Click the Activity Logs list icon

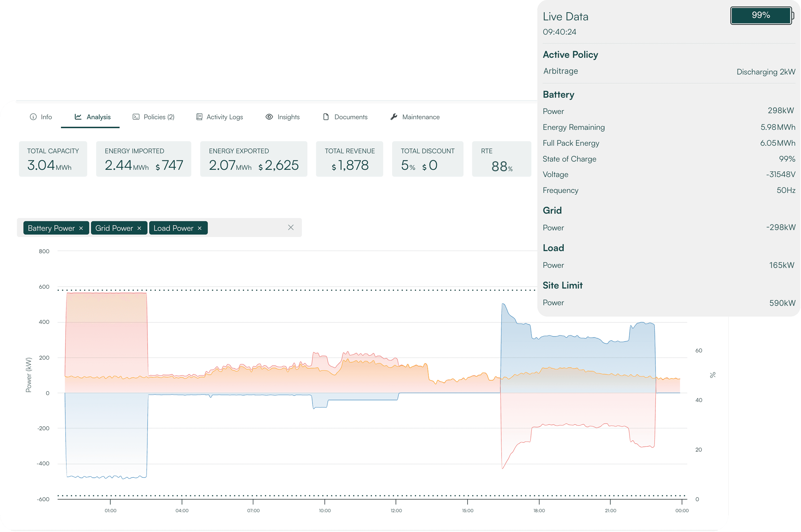pyautogui.click(x=199, y=117)
